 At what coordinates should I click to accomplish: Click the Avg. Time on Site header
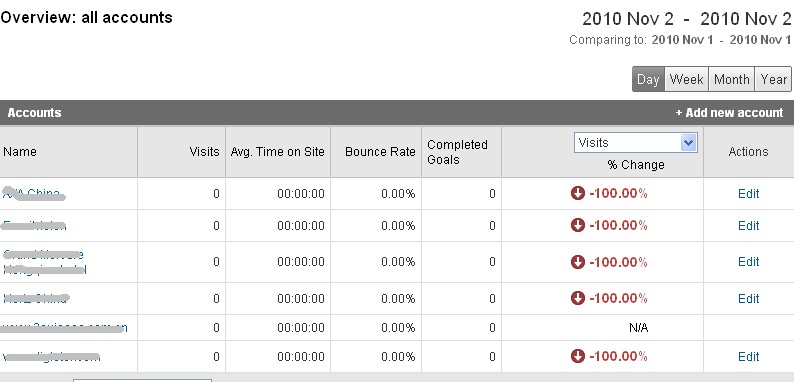[x=277, y=151]
